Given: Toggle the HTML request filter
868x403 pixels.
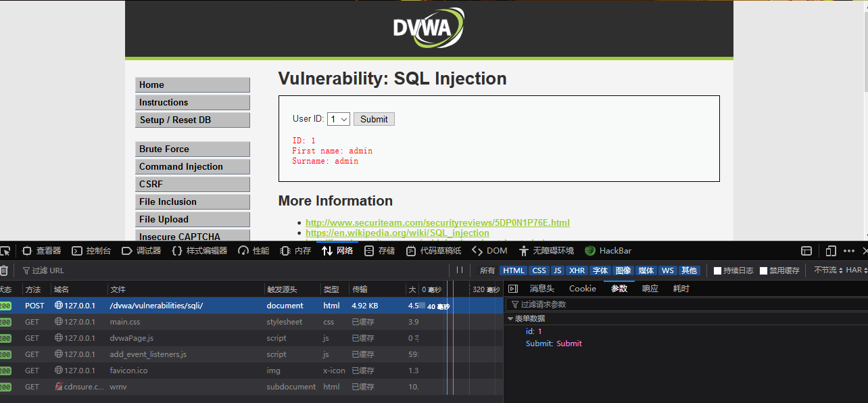Looking at the screenshot, I should (x=514, y=270).
